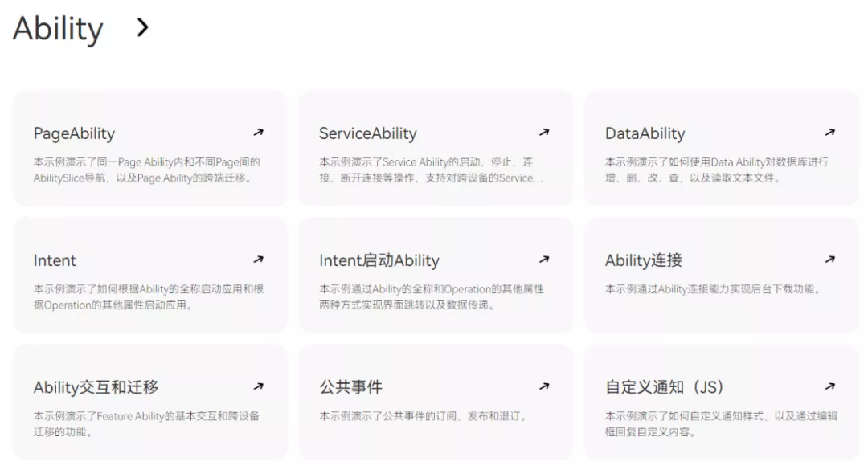Click the DataAbility card's arrow icon
This screenshot has width=868, height=466.
pos(830,132)
